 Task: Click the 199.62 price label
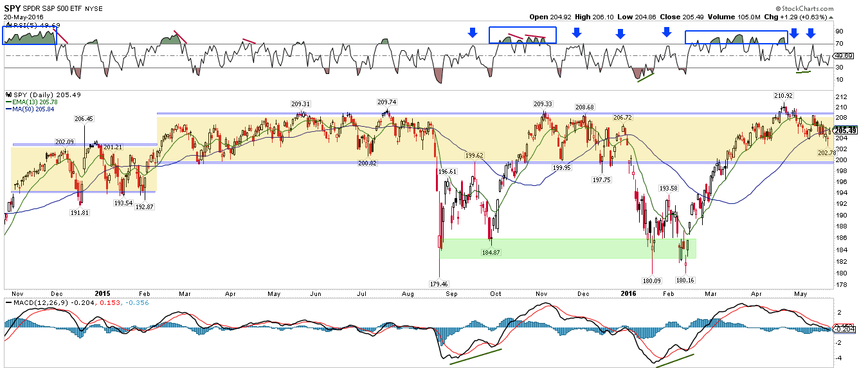tap(475, 155)
